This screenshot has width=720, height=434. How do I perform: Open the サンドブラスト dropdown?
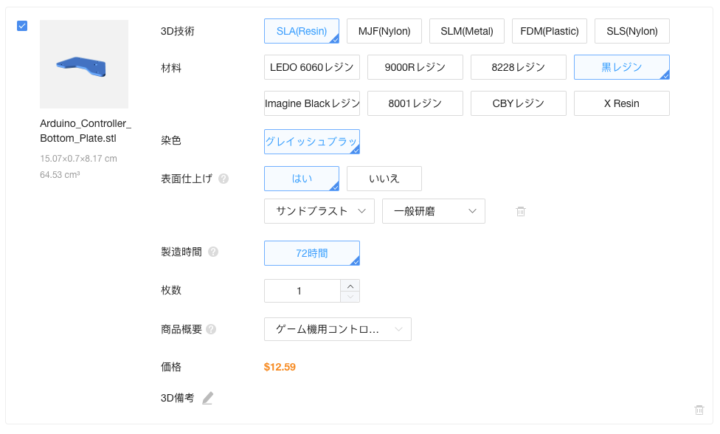(319, 211)
